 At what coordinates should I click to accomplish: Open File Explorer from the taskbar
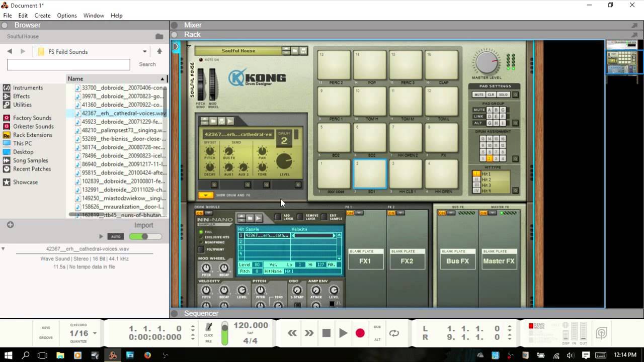click(x=60, y=355)
